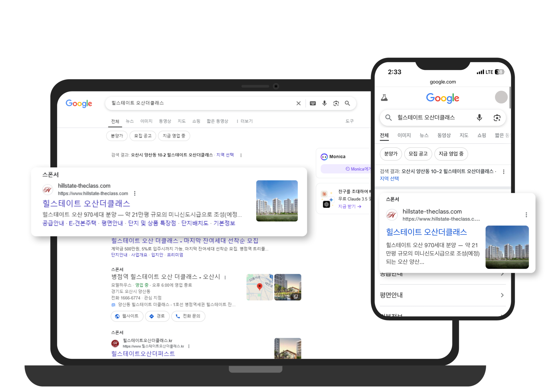Open three-dot menu next to phone 검색 결과 line
This screenshot has height=392, width=555.
[x=504, y=172]
